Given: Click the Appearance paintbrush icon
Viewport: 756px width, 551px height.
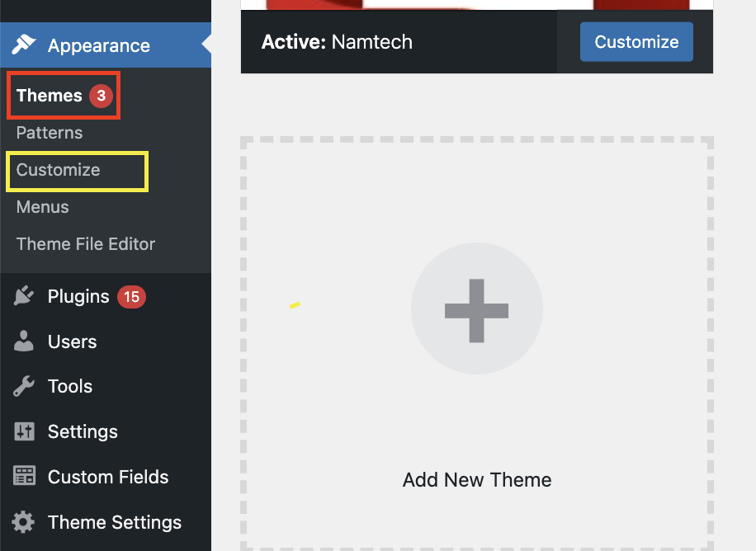Looking at the screenshot, I should [x=24, y=45].
